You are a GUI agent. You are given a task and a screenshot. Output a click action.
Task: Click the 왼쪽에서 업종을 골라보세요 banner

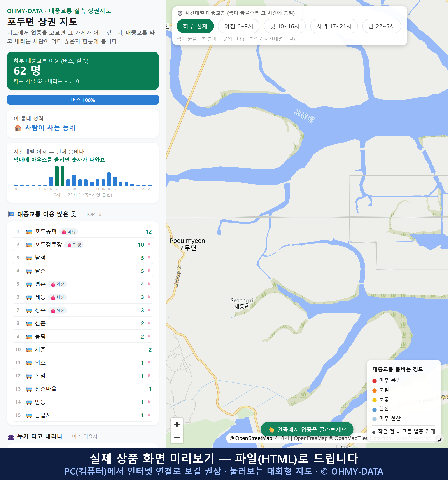pos(307,429)
